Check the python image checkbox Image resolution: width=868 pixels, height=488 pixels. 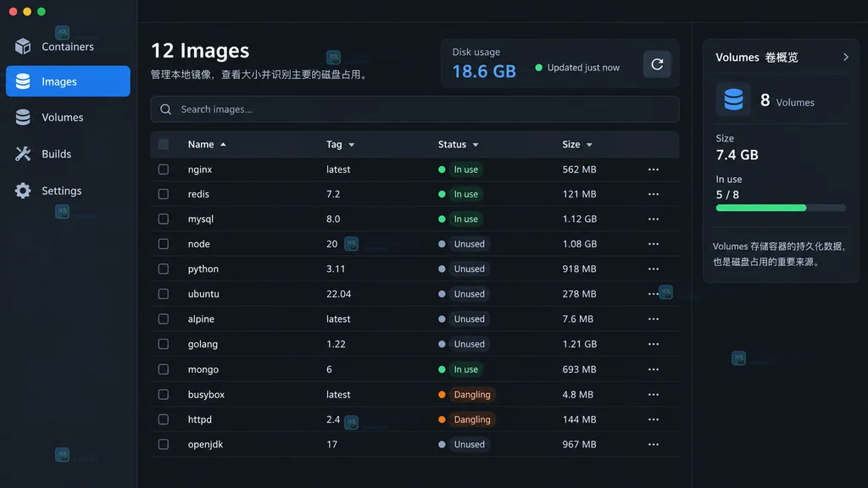click(x=164, y=269)
